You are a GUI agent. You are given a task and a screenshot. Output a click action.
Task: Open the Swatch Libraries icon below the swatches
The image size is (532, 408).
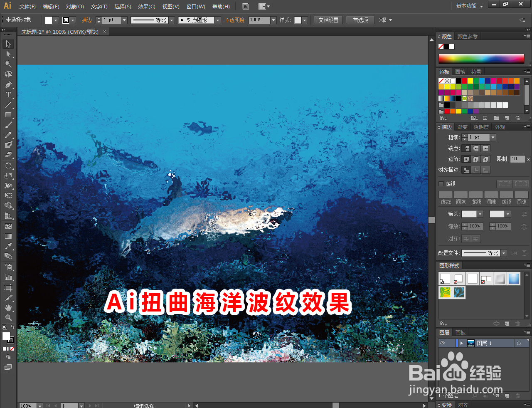click(x=442, y=118)
